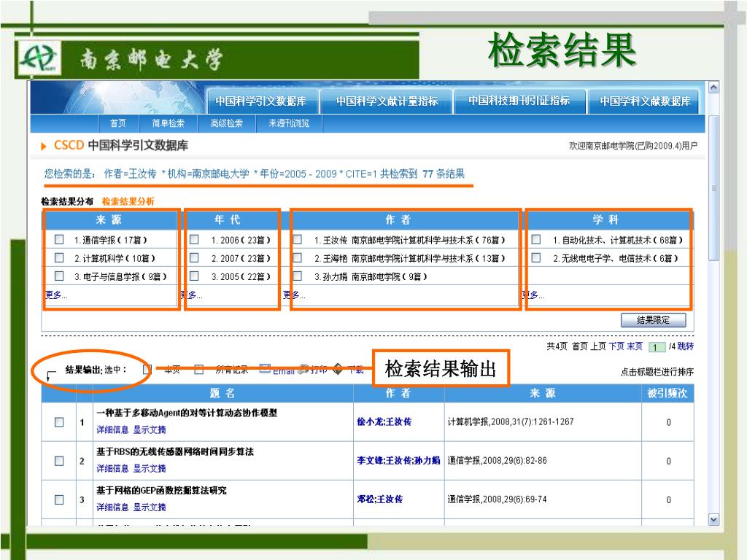The width and height of the screenshot is (747, 560).
Task: Select the checkbox for result row 2
Action: click(x=59, y=461)
